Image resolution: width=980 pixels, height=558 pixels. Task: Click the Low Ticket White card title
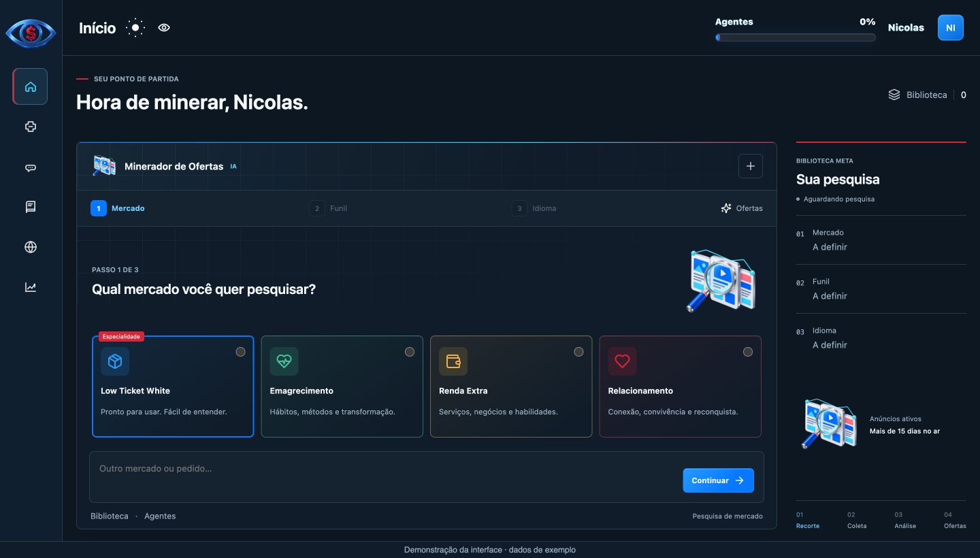click(x=135, y=391)
